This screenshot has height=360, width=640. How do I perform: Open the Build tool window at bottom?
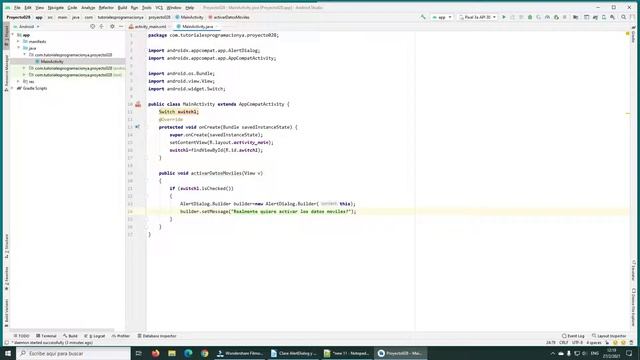click(x=70, y=336)
